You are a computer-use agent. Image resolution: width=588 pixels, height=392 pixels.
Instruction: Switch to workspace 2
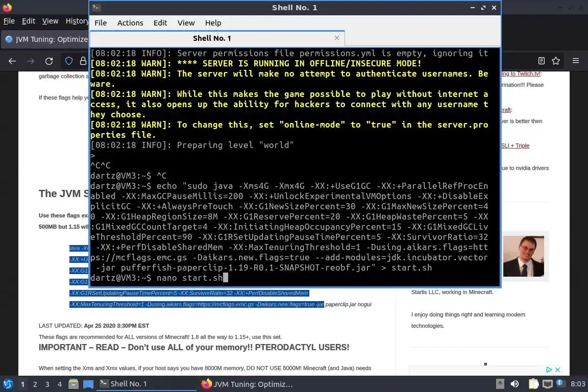tap(35, 384)
